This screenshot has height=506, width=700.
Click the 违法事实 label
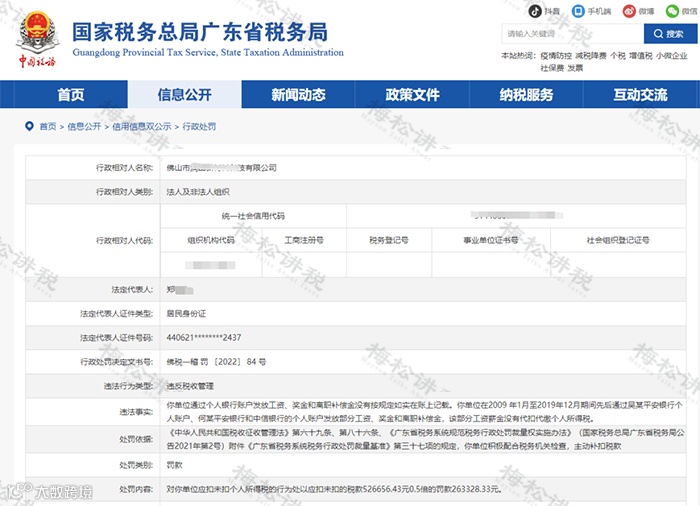point(136,412)
